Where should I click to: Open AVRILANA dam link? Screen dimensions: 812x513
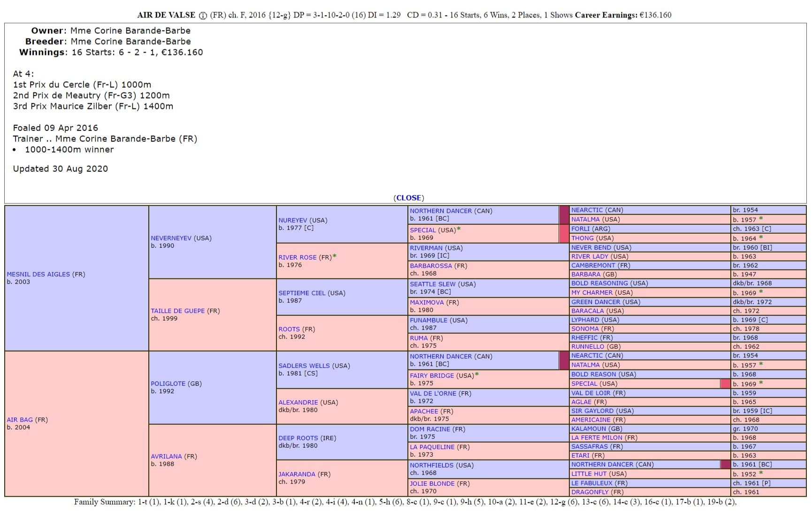coord(166,456)
